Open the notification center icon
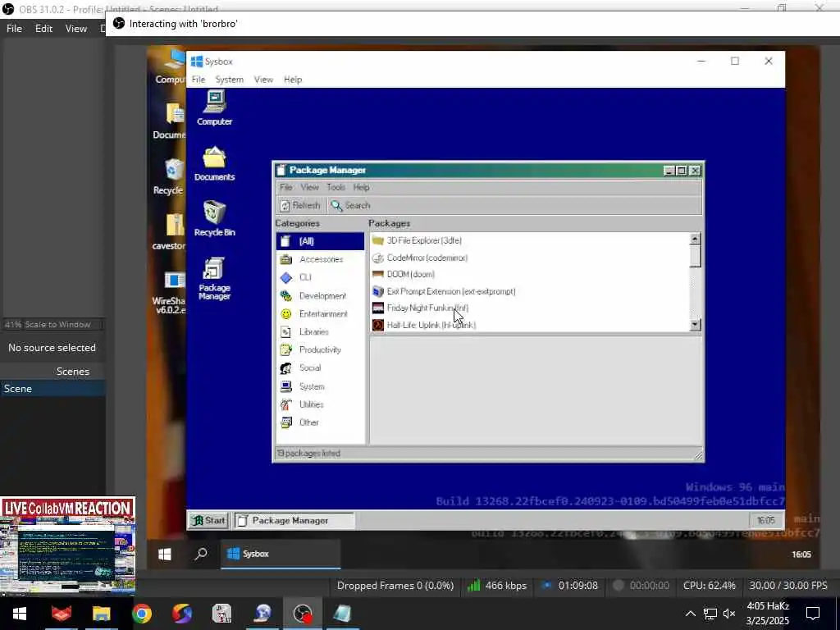This screenshot has height=630, width=840. point(813,614)
